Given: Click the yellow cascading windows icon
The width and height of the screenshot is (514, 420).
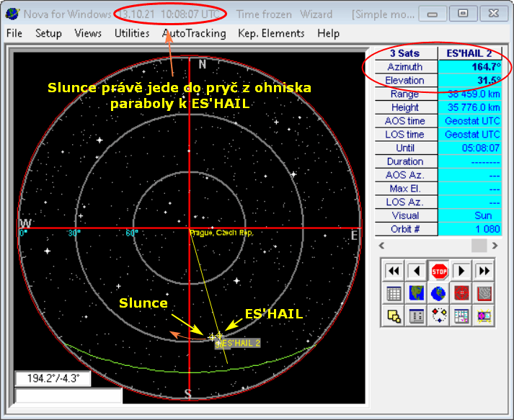Looking at the screenshot, I should [x=394, y=316].
